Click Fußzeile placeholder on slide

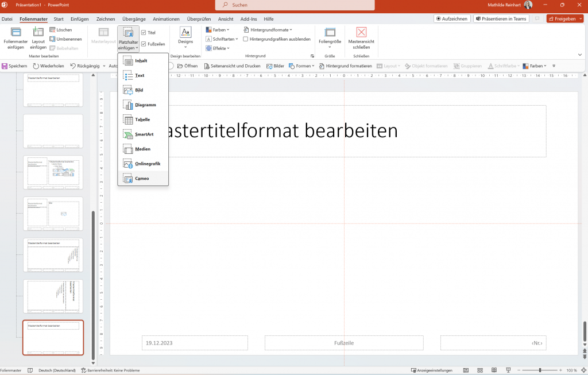point(344,343)
